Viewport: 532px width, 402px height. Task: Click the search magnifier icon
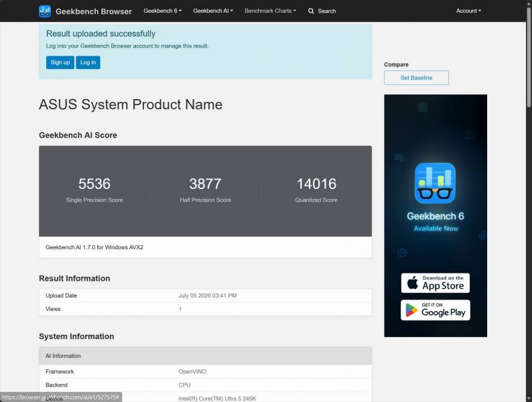(311, 11)
